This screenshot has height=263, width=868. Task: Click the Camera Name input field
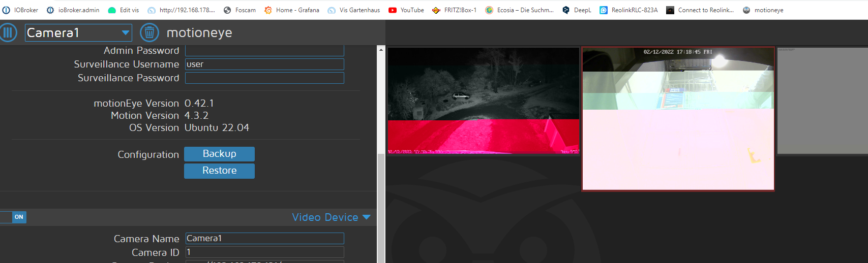[x=264, y=238]
